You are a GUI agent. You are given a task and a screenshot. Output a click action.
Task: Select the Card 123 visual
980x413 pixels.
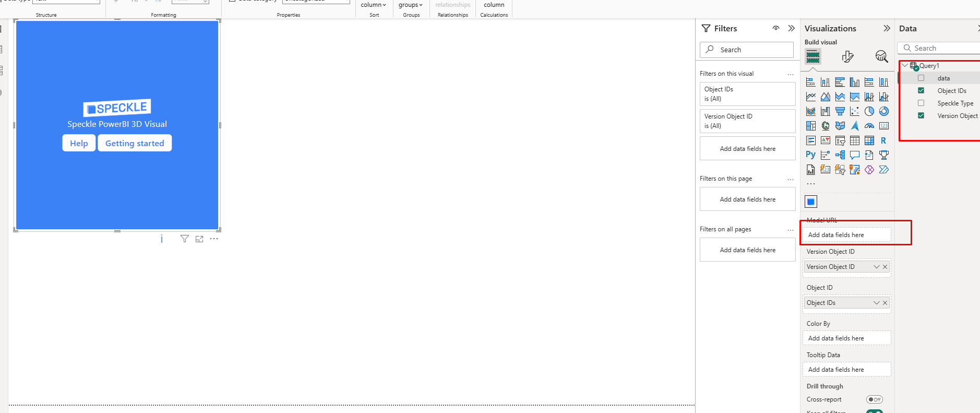(x=883, y=126)
